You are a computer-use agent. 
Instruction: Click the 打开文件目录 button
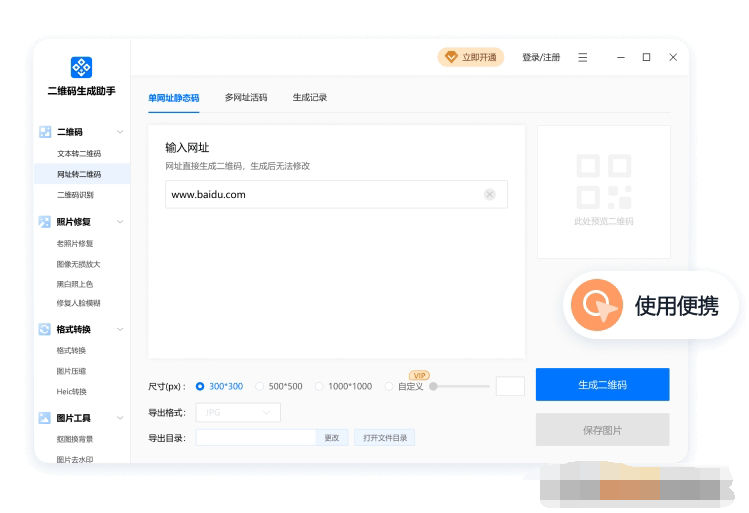tap(385, 438)
